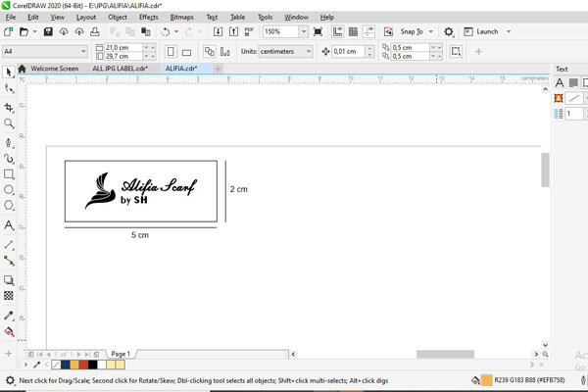Select the Color Eyedropper tool

tap(9, 316)
